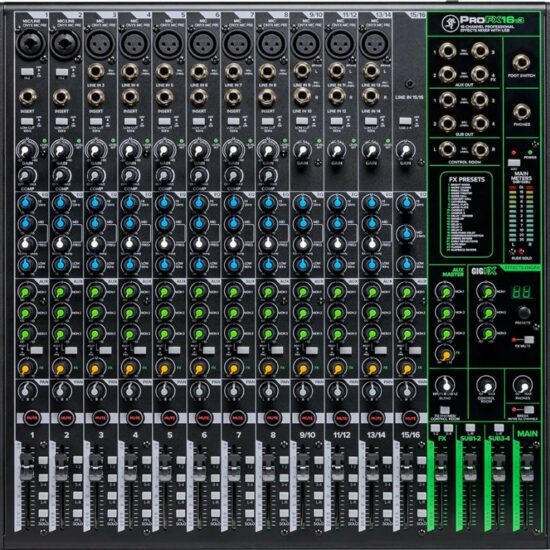Viewport: 550px width, 550px height.
Task: Click the Mackie running man logo
Action: coord(449,23)
